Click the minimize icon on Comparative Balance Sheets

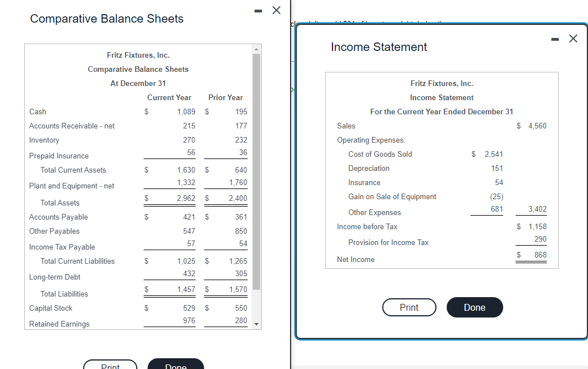(257, 10)
